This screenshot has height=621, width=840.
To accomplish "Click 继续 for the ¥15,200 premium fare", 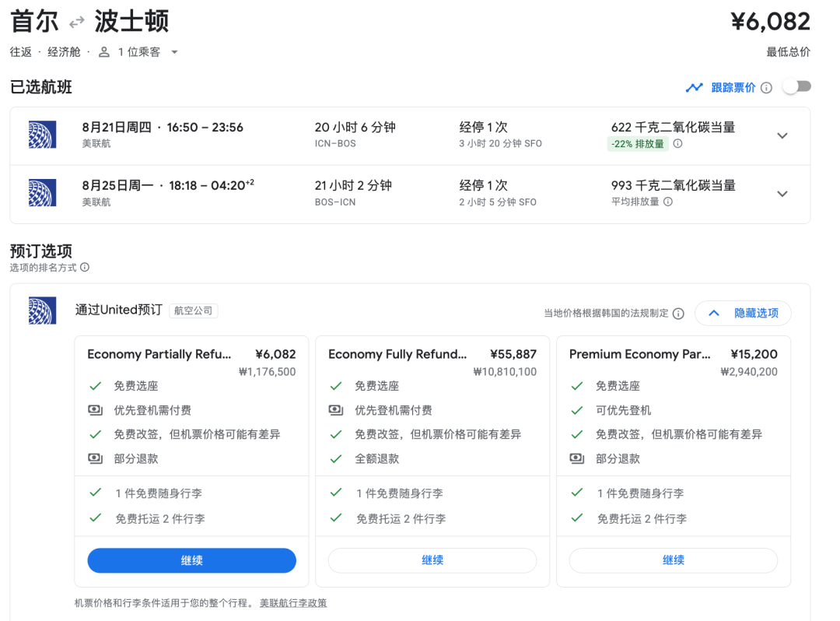I will point(673,560).
